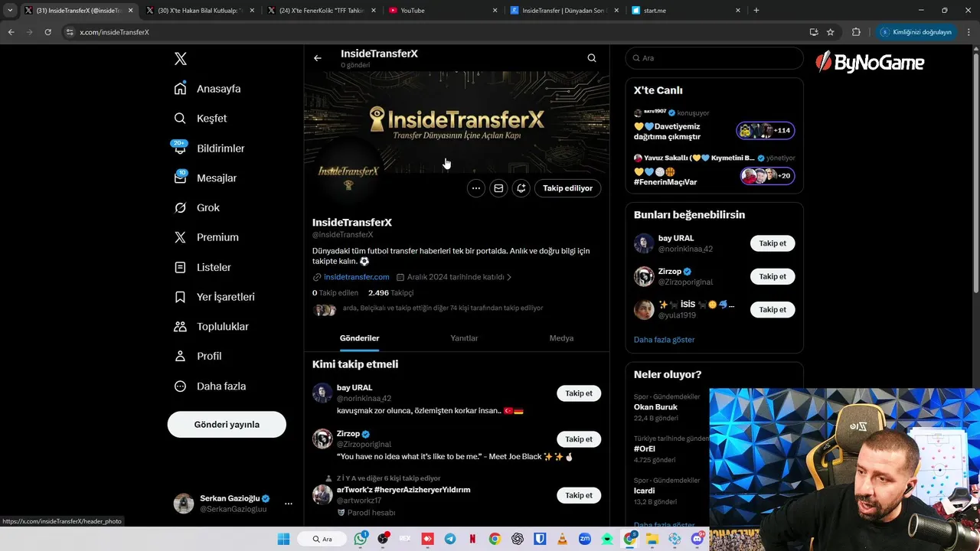Open new browser tab plus button
Image resolution: width=980 pixels, height=551 pixels.
pos(756,10)
